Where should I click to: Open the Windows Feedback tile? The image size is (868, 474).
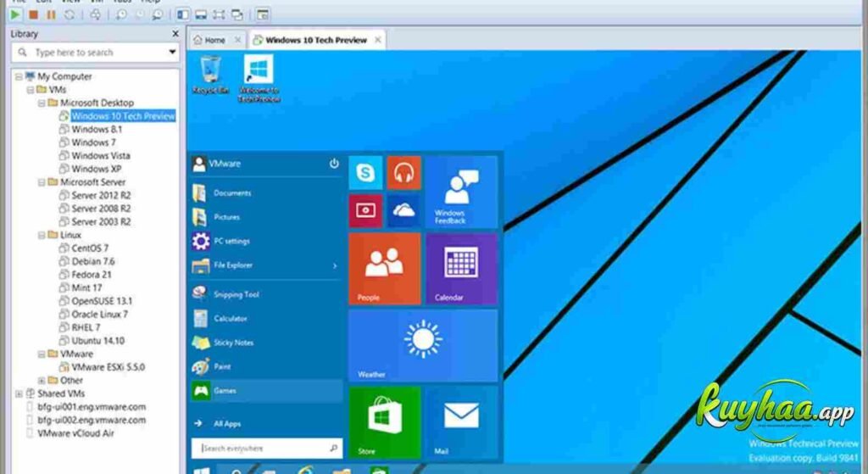(x=461, y=192)
